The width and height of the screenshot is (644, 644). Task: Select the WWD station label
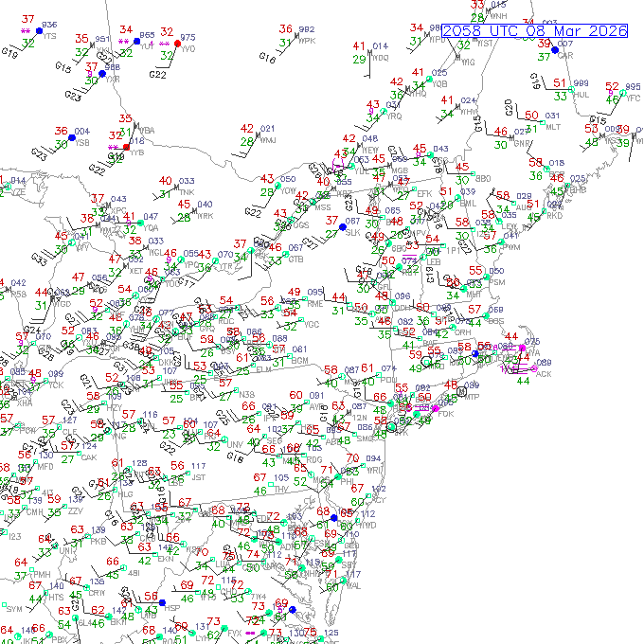tap(367, 525)
